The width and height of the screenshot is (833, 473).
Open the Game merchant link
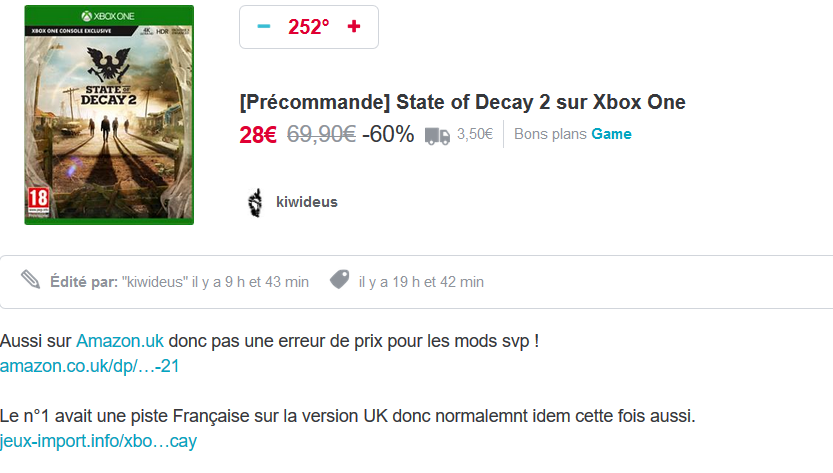[611, 134]
